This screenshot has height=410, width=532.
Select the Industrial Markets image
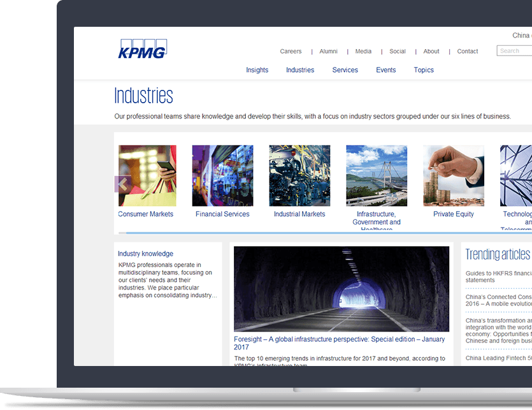[x=299, y=175]
